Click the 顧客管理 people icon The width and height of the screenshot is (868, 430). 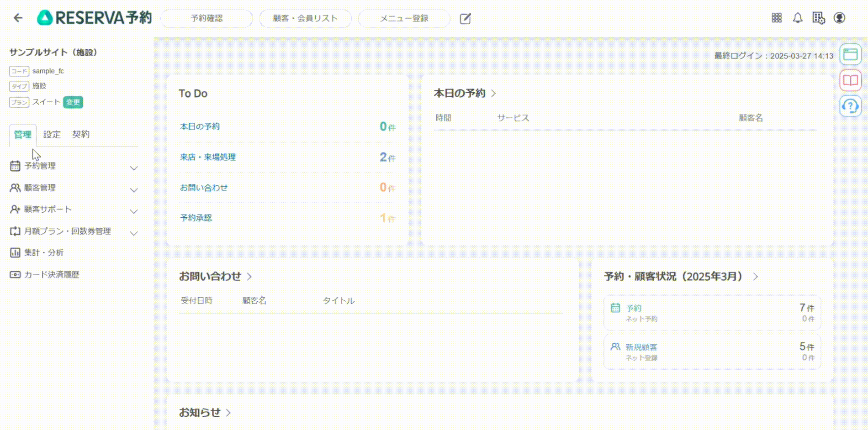[15, 188]
